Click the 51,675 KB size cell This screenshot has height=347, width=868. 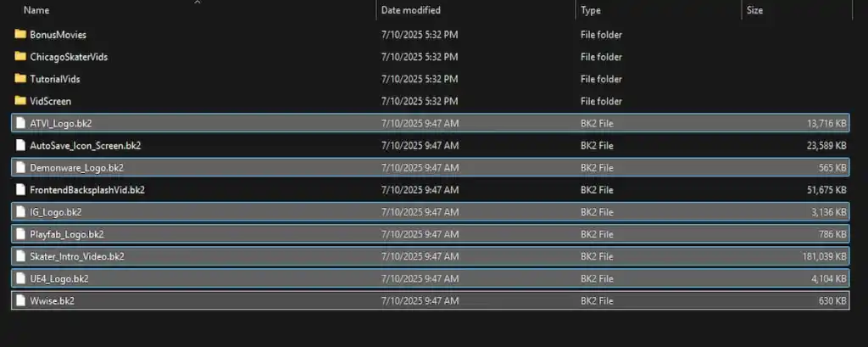click(x=823, y=189)
